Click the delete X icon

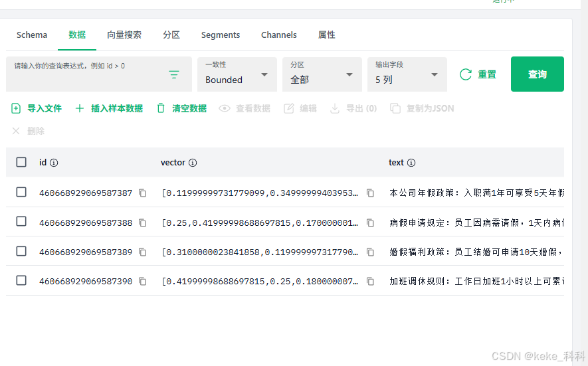[x=16, y=131]
